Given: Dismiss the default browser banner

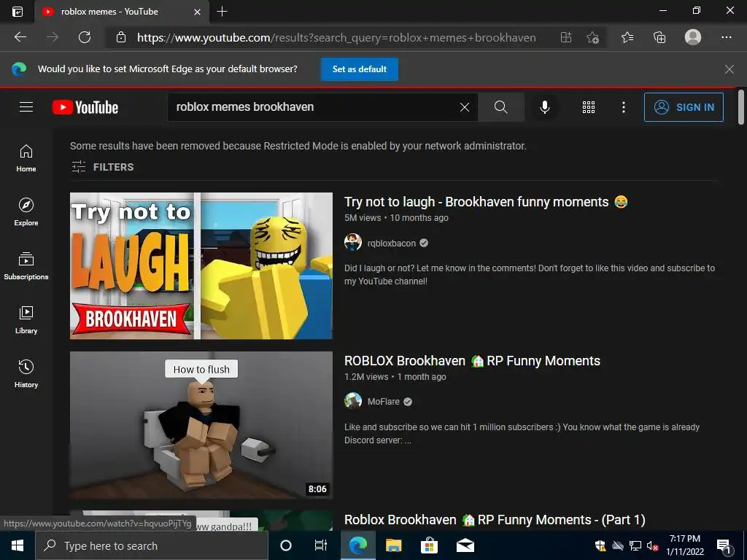Looking at the screenshot, I should tap(729, 69).
